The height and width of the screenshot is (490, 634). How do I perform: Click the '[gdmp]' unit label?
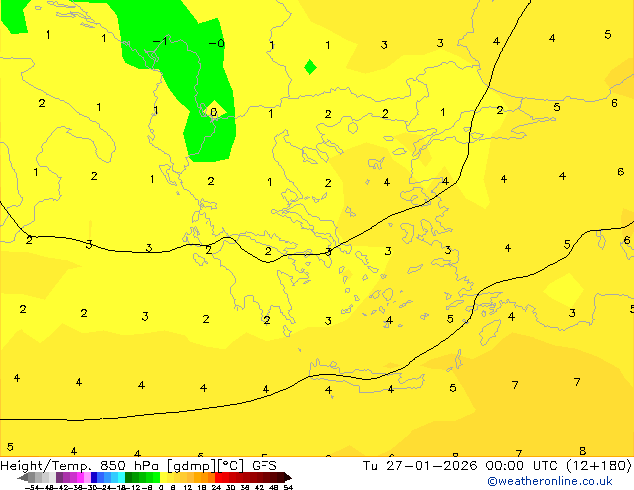point(192,466)
